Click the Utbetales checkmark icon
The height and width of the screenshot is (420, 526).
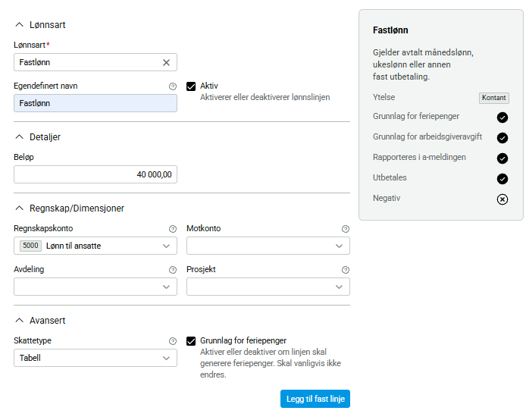coord(503,179)
